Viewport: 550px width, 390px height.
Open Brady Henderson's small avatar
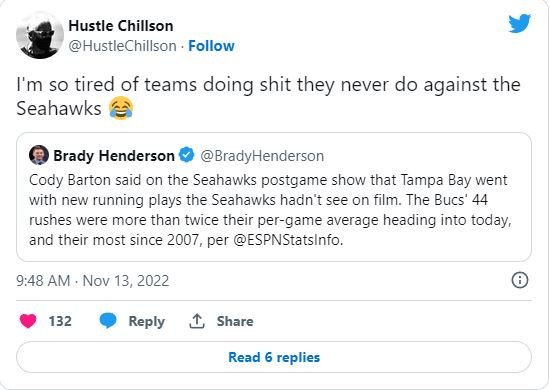click(39, 155)
